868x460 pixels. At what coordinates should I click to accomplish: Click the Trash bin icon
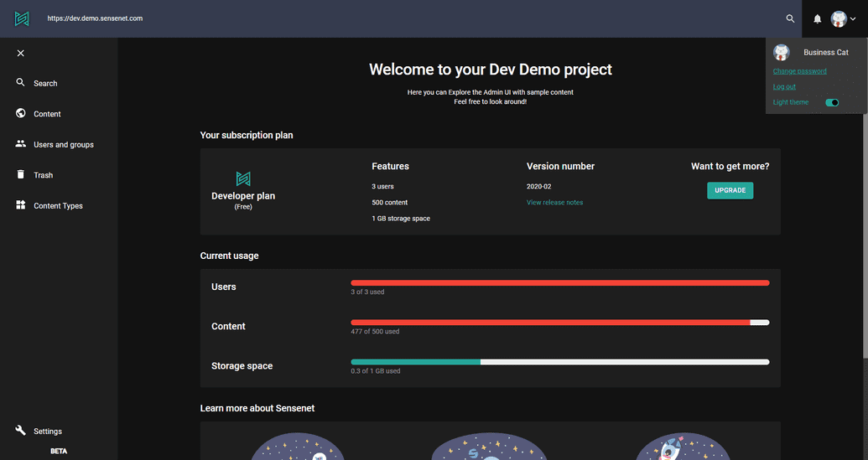tap(20, 174)
